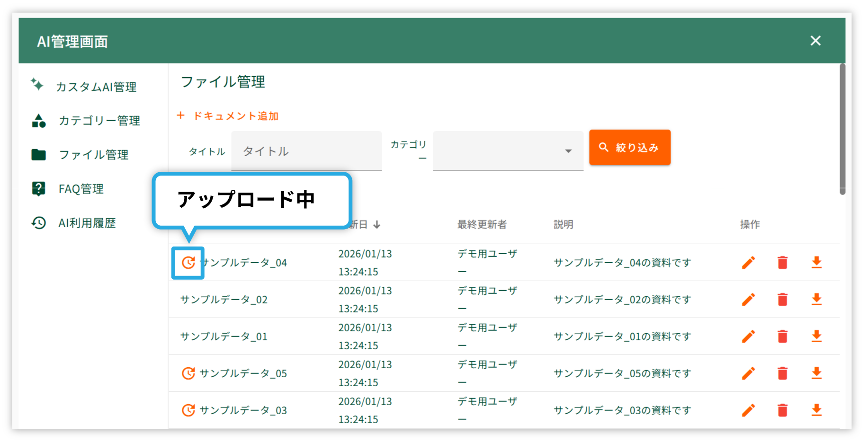Delete サンプルデータ_05 with trash icon

pyautogui.click(x=782, y=373)
